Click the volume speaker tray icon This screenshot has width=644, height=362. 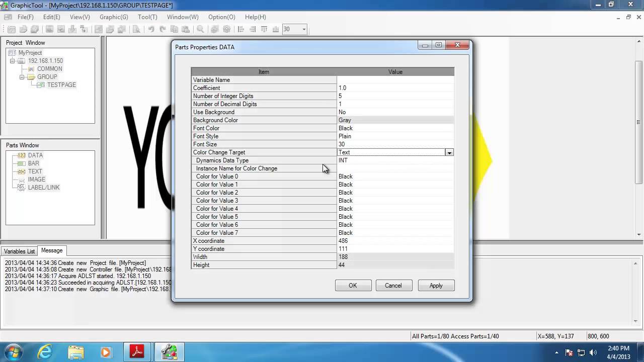point(593,352)
